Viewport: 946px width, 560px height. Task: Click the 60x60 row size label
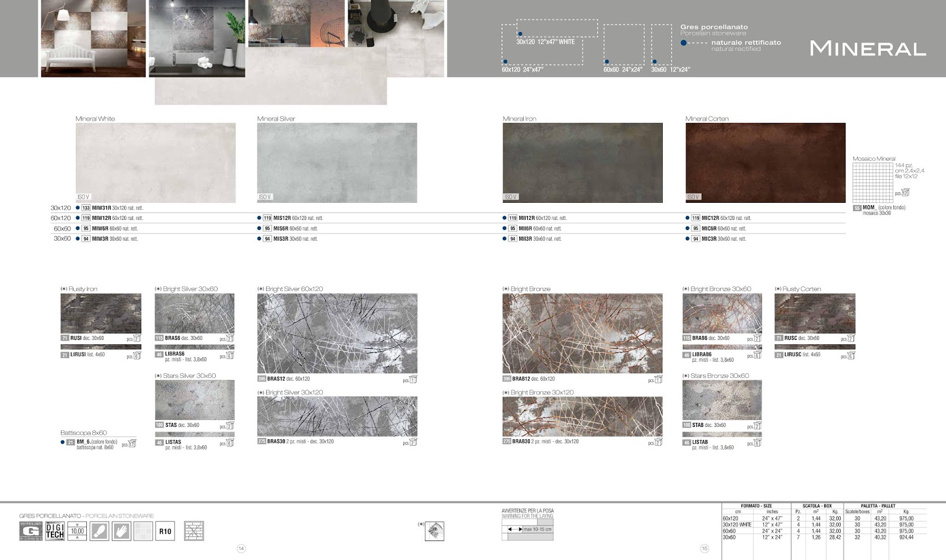[62, 228]
